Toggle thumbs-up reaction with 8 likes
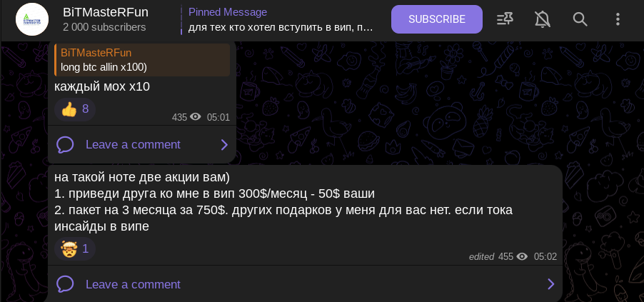Screen dimensions: 644x302 tap(75, 109)
